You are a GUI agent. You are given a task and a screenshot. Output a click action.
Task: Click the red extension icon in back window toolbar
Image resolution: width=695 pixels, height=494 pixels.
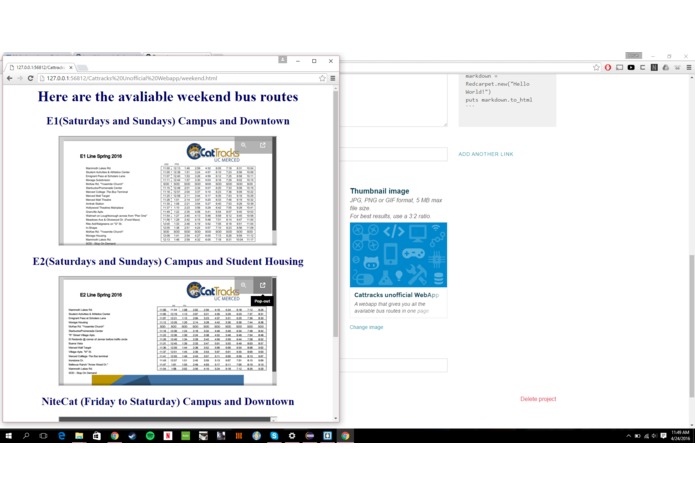608,67
